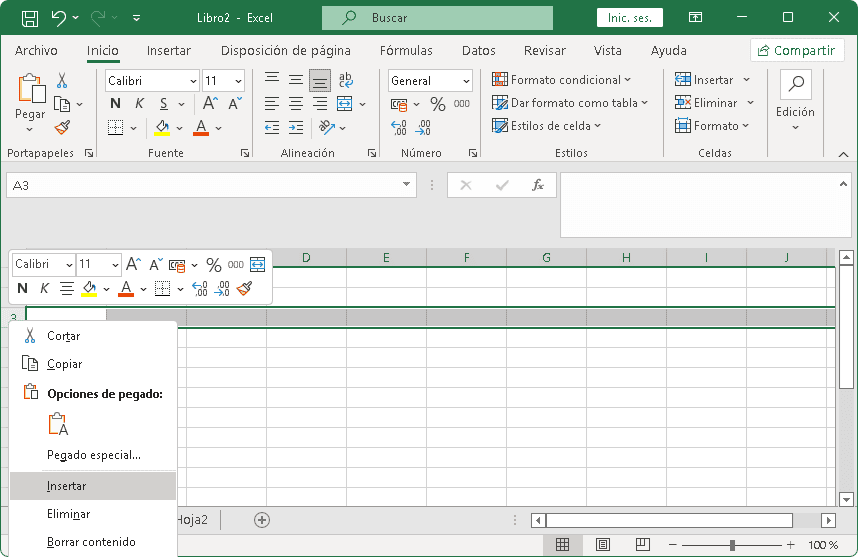Image resolution: width=858 pixels, height=557 pixels.
Task: Open Estilos de celda dropdown
Action: [x=546, y=126]
